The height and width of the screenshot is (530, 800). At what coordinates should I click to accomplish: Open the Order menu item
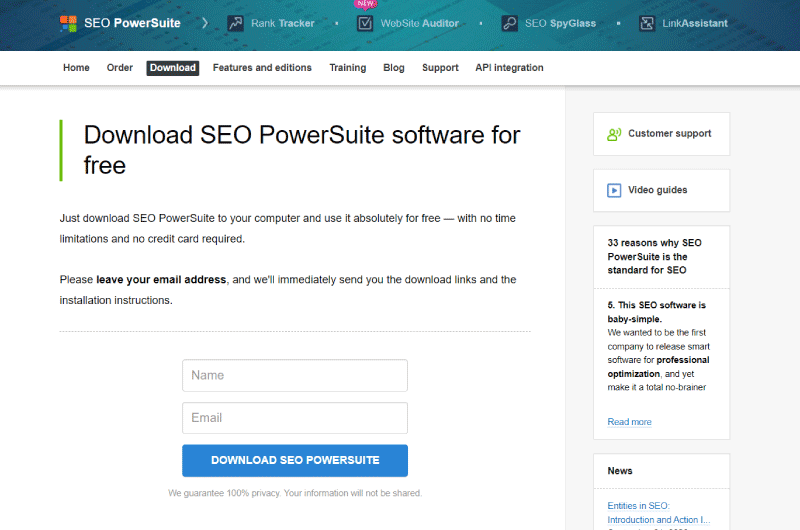(x=119, y=68)
